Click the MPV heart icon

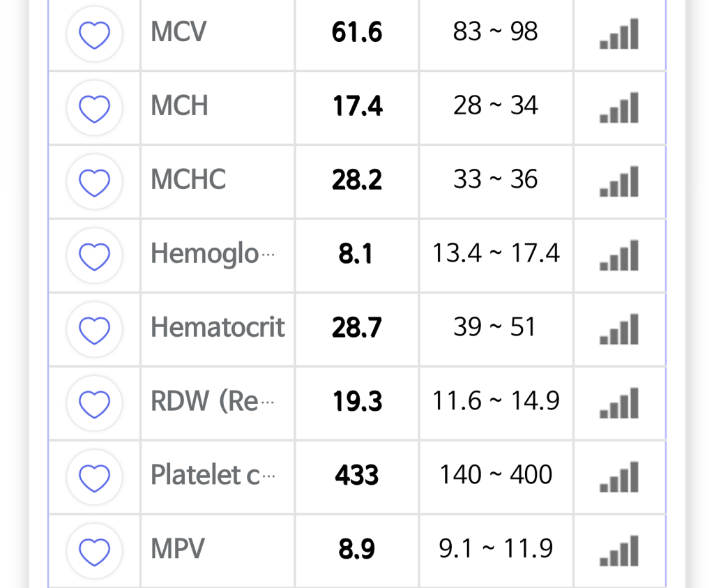click(94, 552)
